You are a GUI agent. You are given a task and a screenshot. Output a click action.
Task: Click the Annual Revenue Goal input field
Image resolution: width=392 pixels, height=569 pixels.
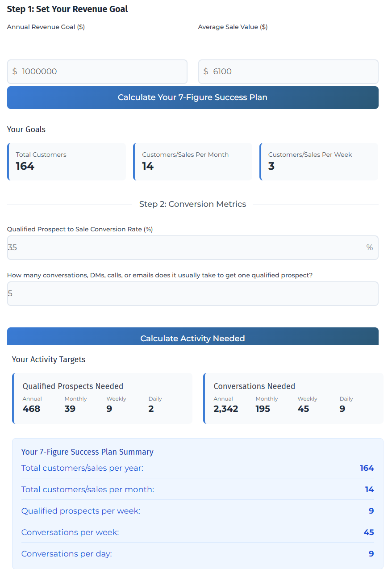point(103,71)
